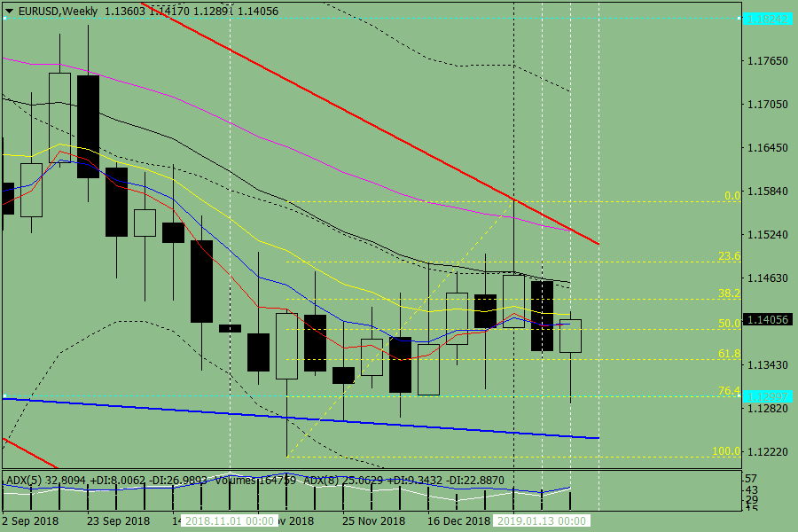Click the 43 value on indicator scale
This screenshot has width=798, height=532.
pyautogui.click(x=751, y=490)
